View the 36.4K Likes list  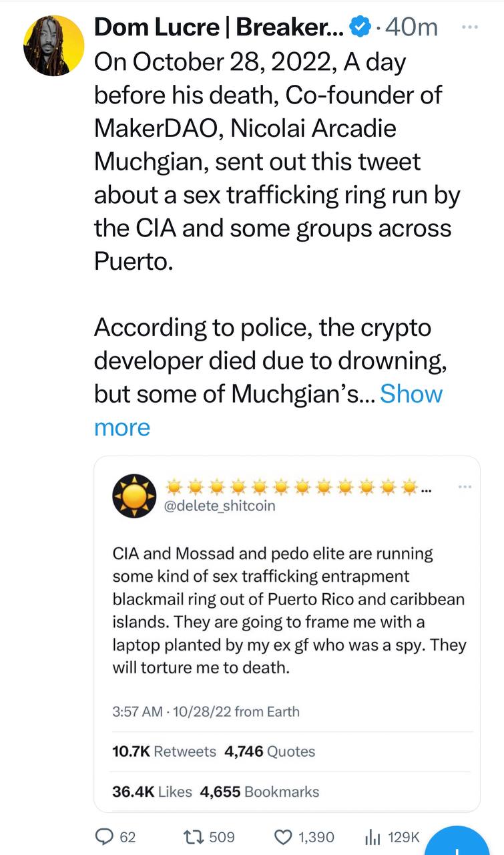(152, 792)
